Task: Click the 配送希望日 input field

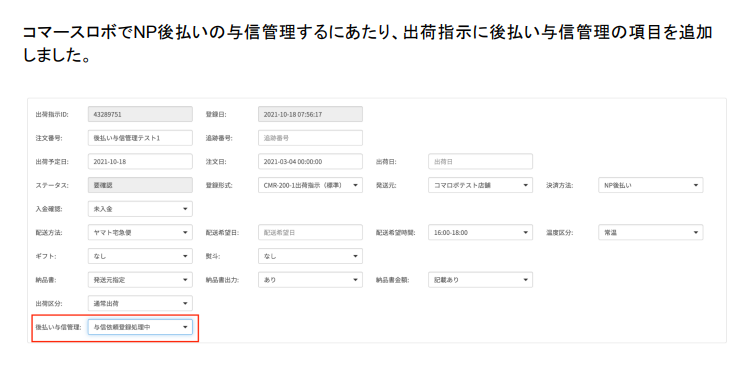Action: 310,233
